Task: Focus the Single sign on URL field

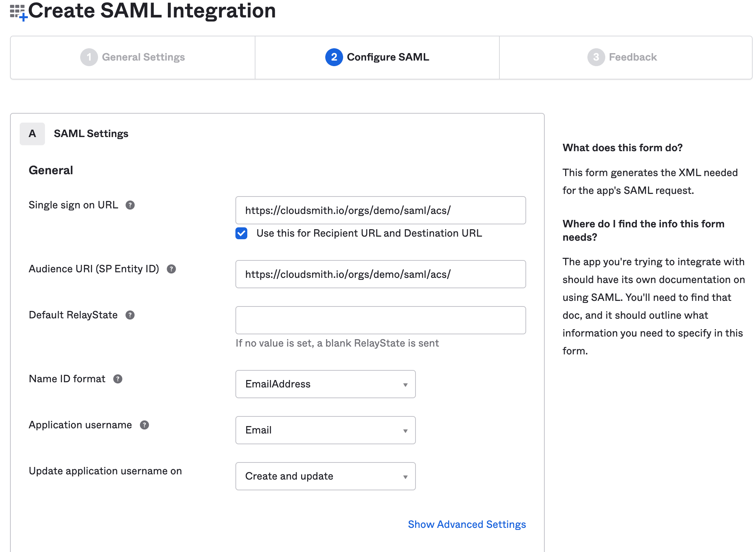Action: (380, 210)
